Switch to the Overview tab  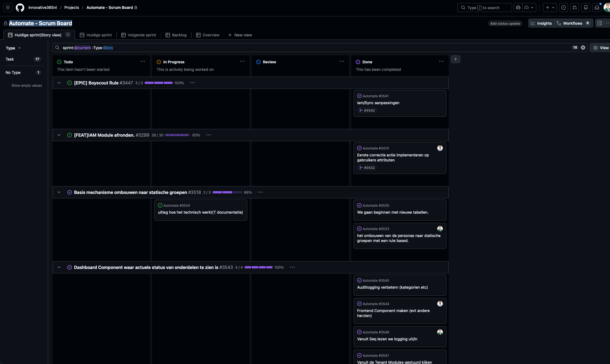(208, 35)
